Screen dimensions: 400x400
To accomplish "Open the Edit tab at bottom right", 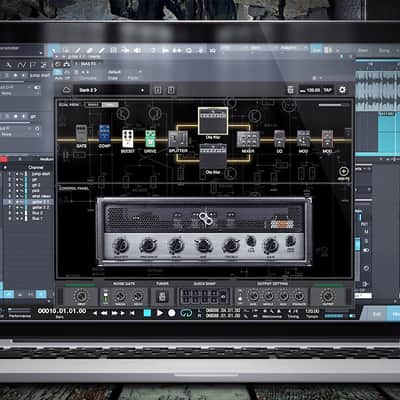I will click(376, 314).
